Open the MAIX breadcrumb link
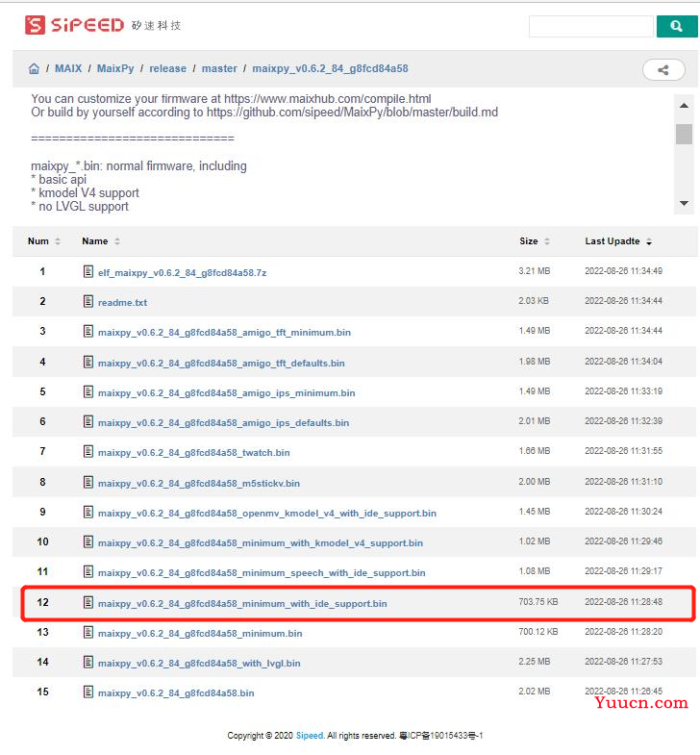Screen dimensions: 700x755 [x=68, y=68]
